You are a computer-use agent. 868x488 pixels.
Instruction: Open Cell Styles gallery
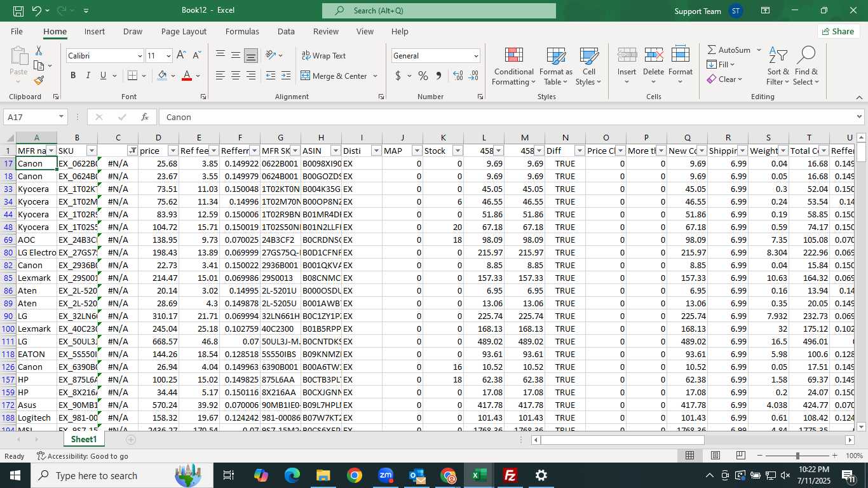(589, 66)
